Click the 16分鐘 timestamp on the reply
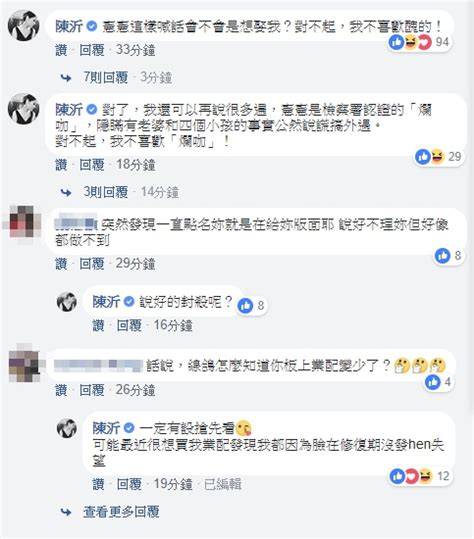The height and width of the screenshot is (539, 474). pos(173,325)
